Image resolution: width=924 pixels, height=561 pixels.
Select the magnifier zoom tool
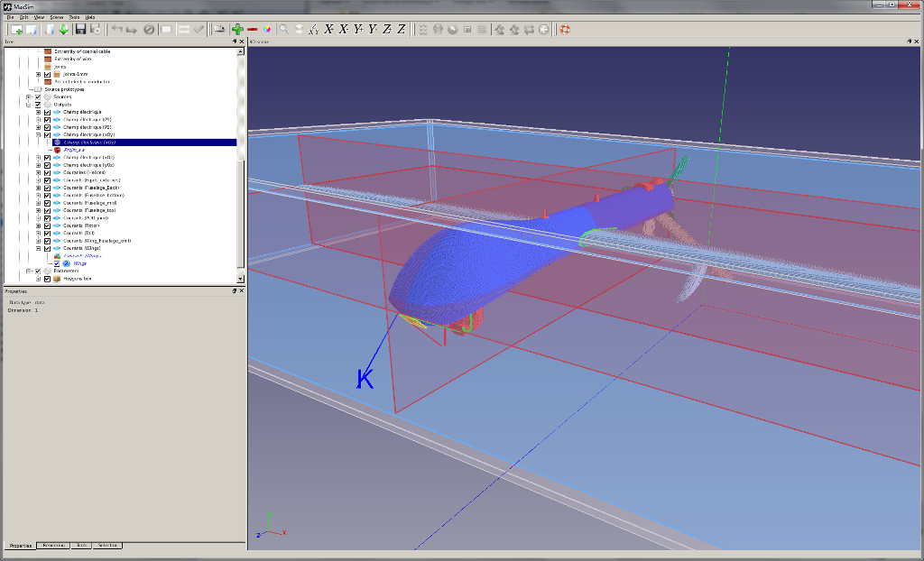coord(284,30)
